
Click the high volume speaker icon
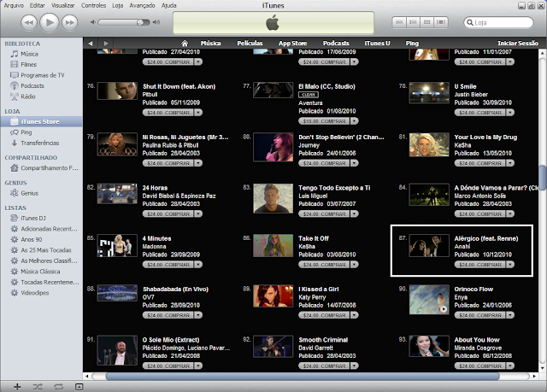coord(156,22)
